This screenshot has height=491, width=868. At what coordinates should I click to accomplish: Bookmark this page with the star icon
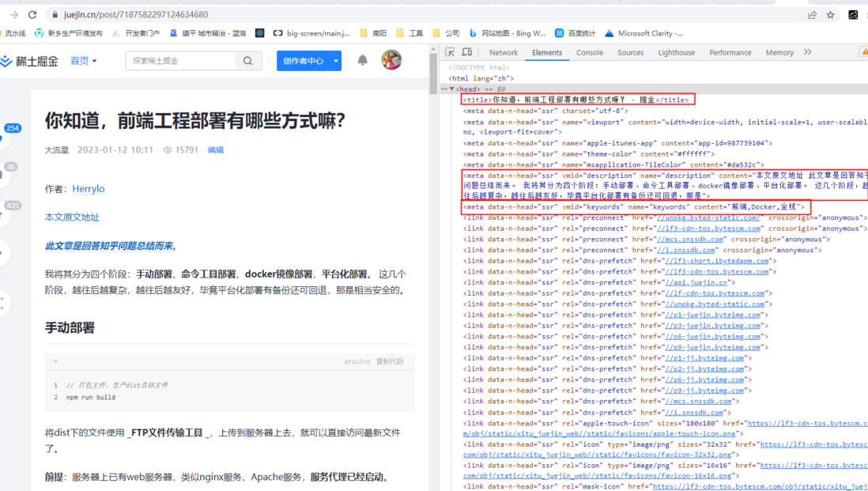pos(830,15)
